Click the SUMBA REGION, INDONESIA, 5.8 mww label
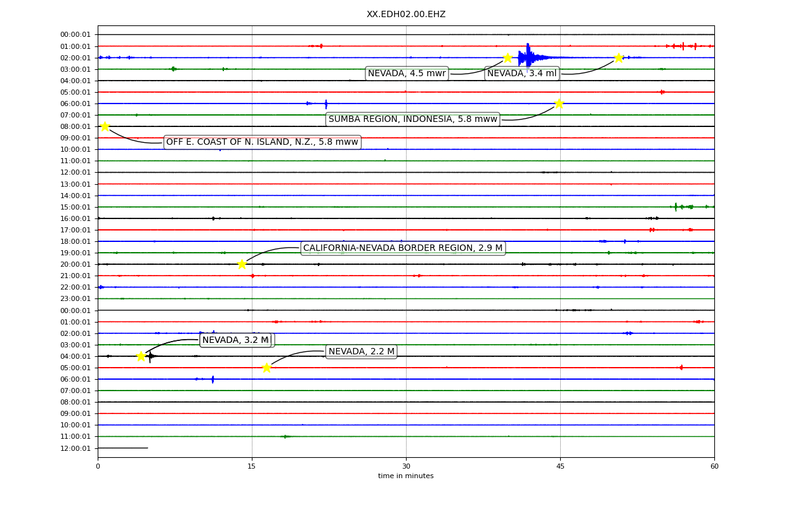Viewport: 812px width, 508px height. (413, 119)
